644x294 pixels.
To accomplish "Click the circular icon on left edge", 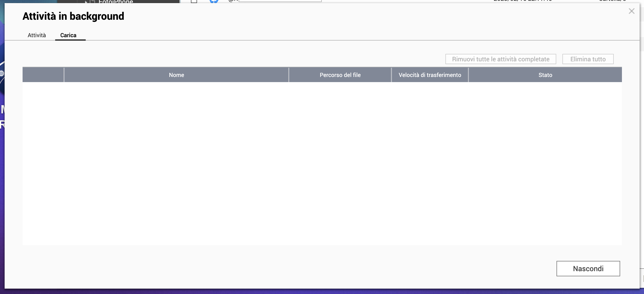I will click(x=2, y=73).
